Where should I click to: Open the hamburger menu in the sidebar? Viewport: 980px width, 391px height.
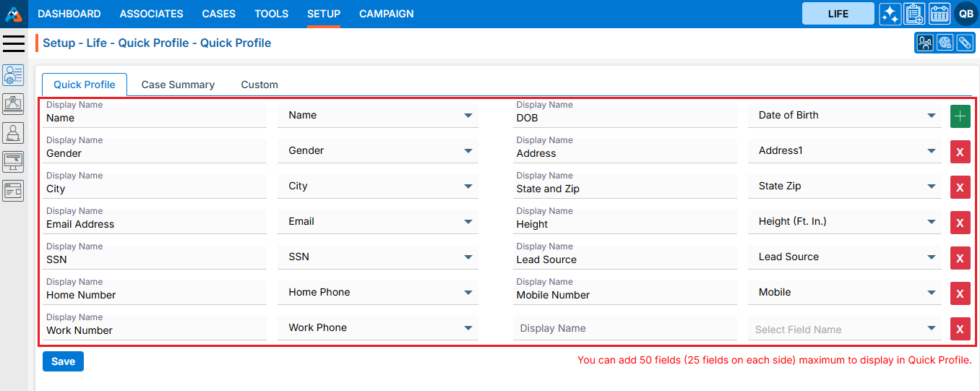click(14, 43)
